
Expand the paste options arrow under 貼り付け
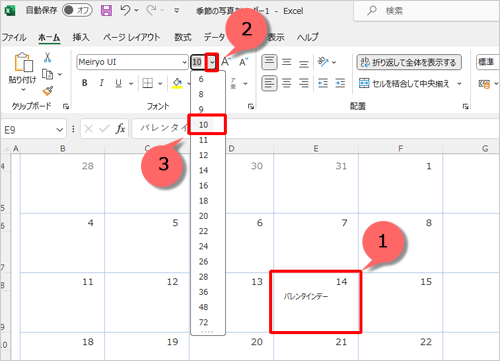23,90
